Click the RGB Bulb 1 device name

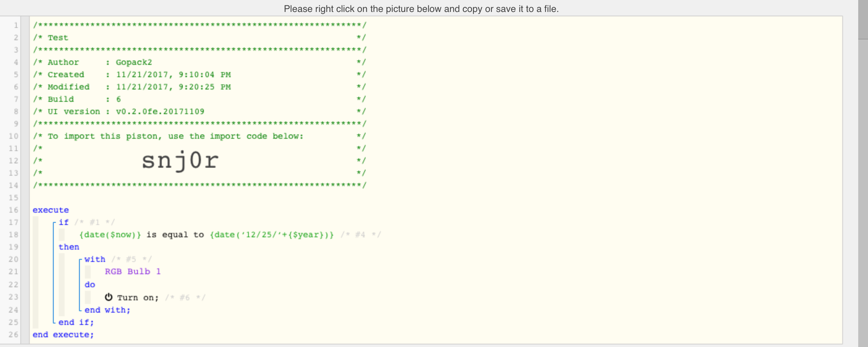133,272
